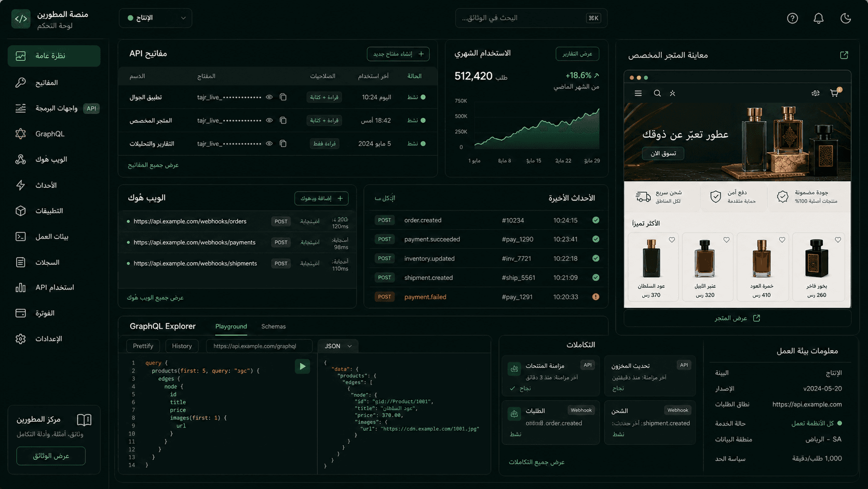Open the hamburger menu in store preview
The height and width of the screenshot is (489, 868).
638,93
